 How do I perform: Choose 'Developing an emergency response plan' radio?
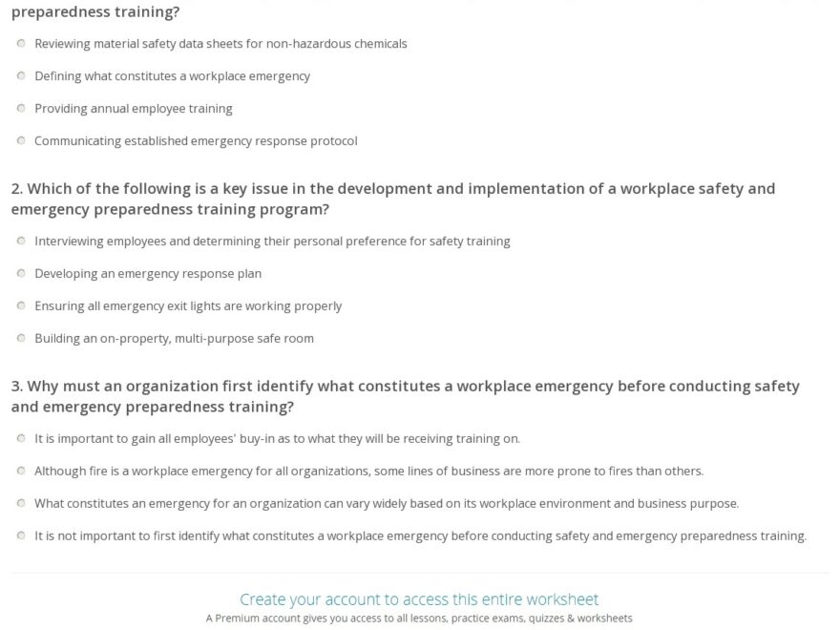21,274
